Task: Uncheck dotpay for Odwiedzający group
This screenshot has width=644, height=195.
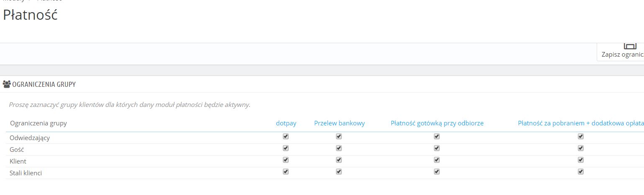Action: pos(286,136)
